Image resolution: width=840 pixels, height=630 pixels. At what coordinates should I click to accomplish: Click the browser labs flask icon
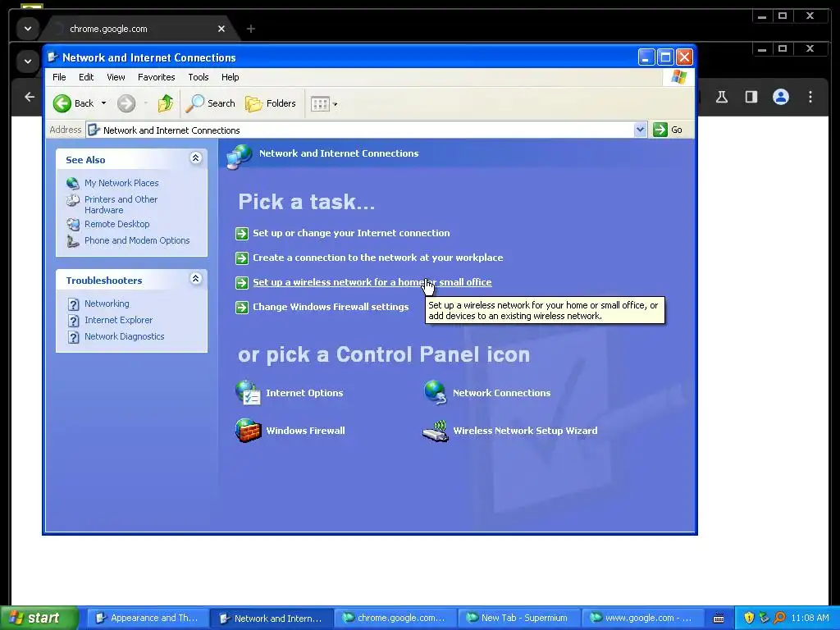(x=722, y=97)
